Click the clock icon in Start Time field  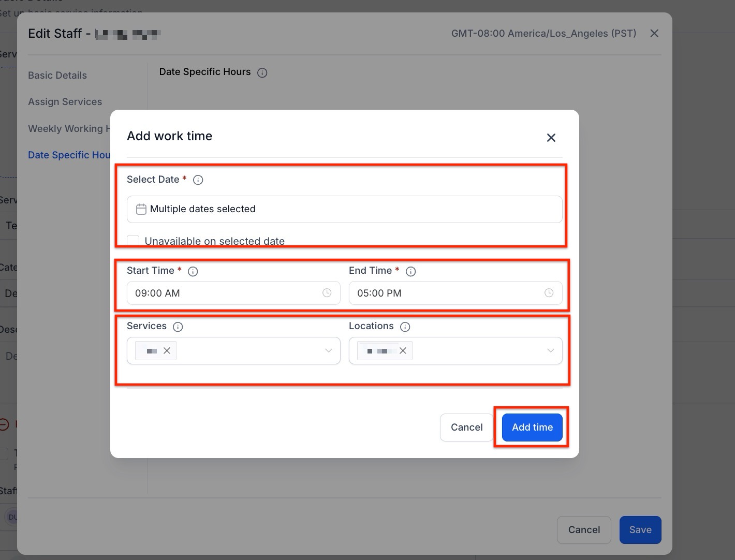point(327,293)
